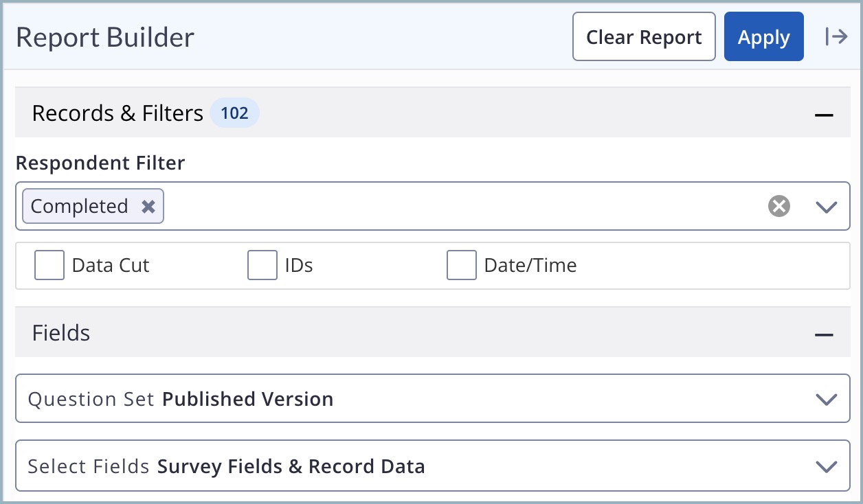Click the Fields heading text
This screenshot has width=863, height=504.
(x=61, y=333)
